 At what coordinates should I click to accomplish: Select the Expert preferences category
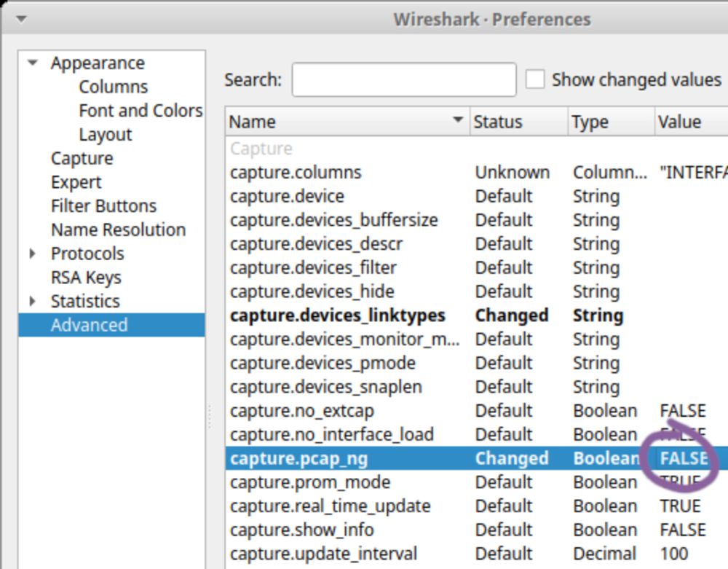(x=76, y=183)
